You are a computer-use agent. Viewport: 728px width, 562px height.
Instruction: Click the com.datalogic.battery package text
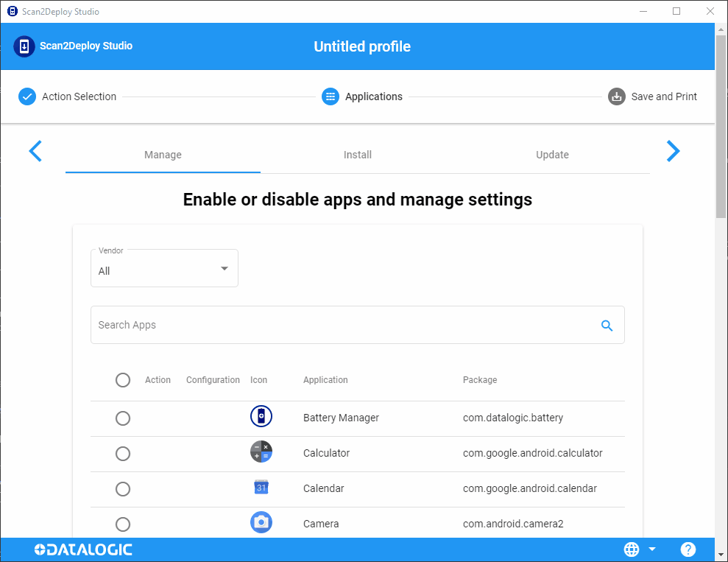pyautogui.click(x=512, y=418)
